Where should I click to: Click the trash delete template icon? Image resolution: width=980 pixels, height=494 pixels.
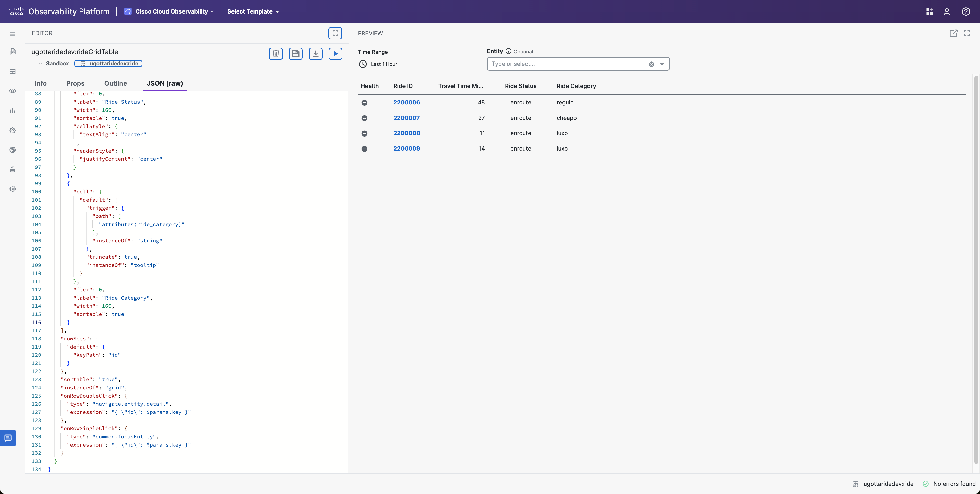[x=276, y=54]
